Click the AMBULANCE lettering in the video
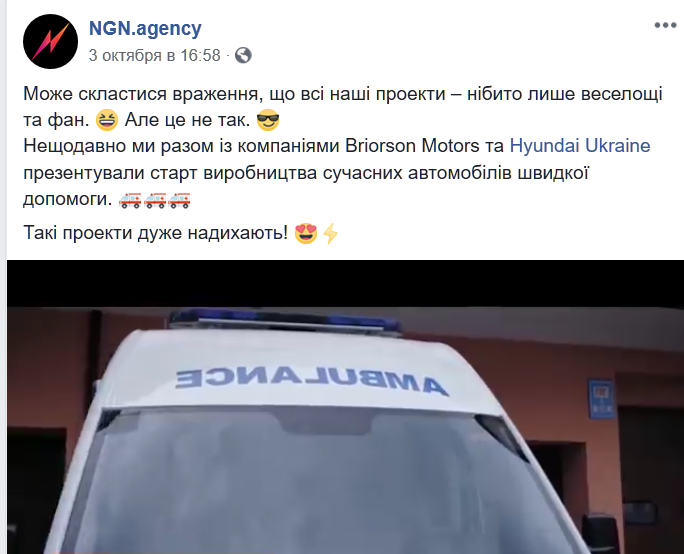The width and height of the screenshot is (684, 554). click(312, 378)
